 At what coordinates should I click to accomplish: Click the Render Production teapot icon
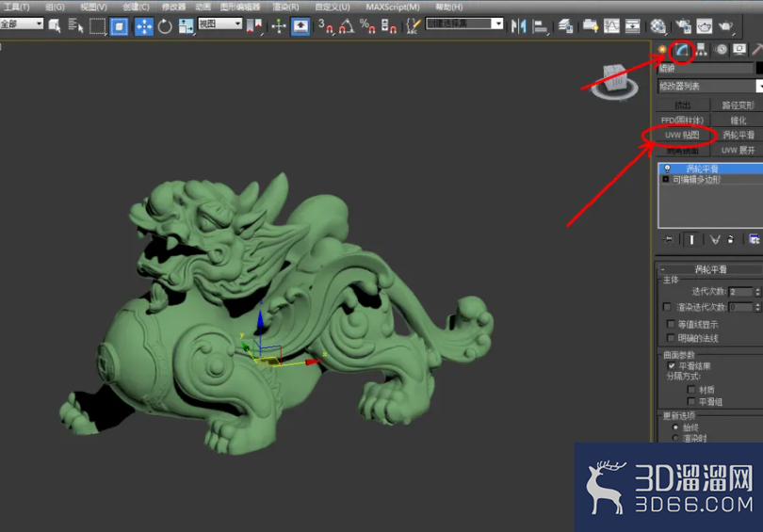725,25
